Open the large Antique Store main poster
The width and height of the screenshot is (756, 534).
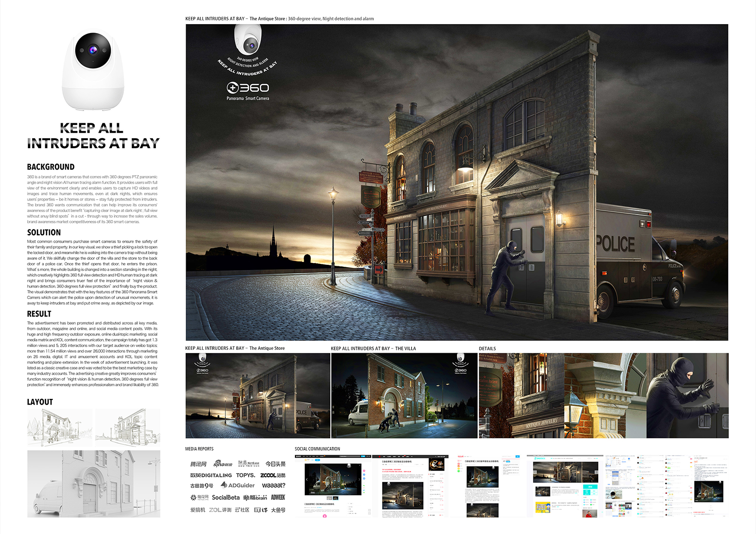click(457, 182)
